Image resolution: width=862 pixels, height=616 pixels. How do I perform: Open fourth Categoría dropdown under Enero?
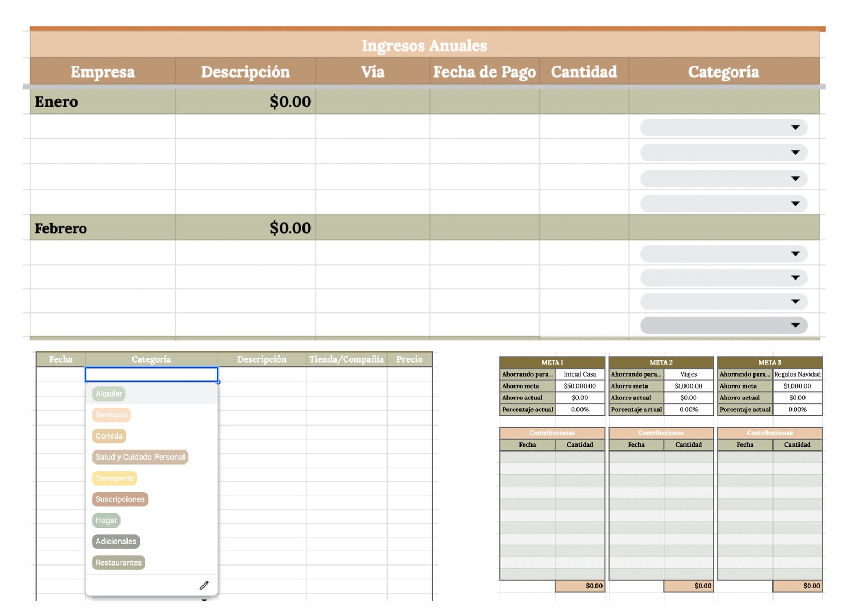[724, 204]
